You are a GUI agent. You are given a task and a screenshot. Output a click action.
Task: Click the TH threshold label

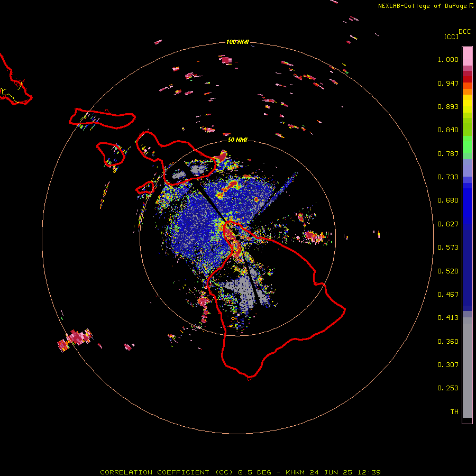pyautogui.click(x=454, y=412)
